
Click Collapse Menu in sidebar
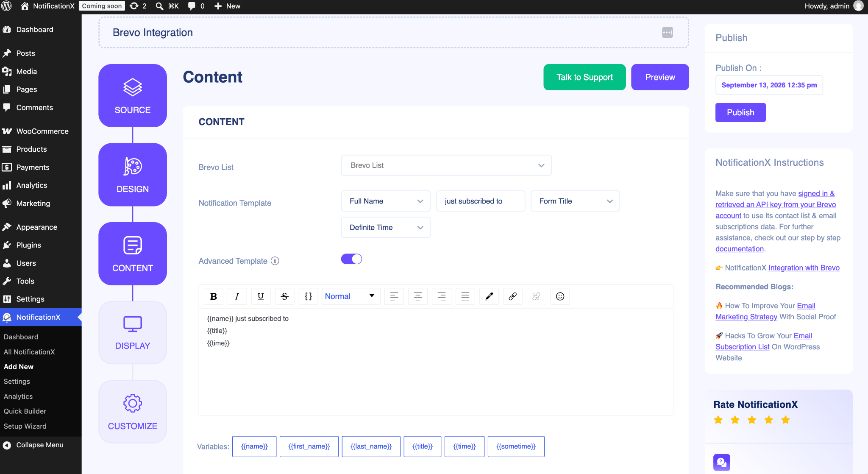(41, 445)
